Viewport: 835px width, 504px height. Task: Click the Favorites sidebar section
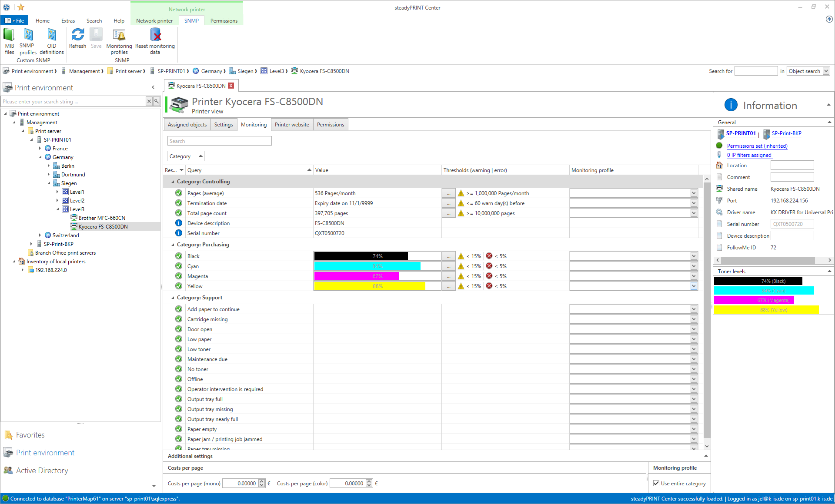pyautogui.click(x=30, y=435)
